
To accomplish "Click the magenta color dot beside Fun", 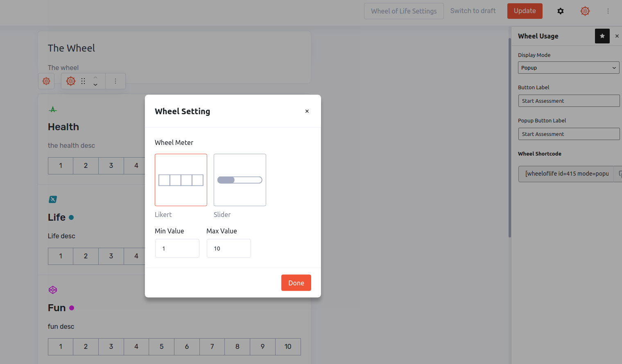I will 72,308.
